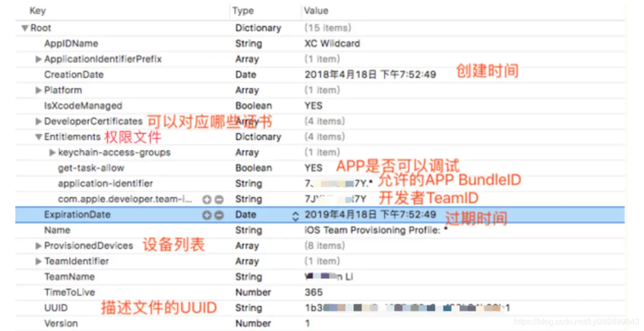Viewport: 644px width, 331px height.
Task: Click the IsXcodeManaged YES value
Action: point(313,106)
